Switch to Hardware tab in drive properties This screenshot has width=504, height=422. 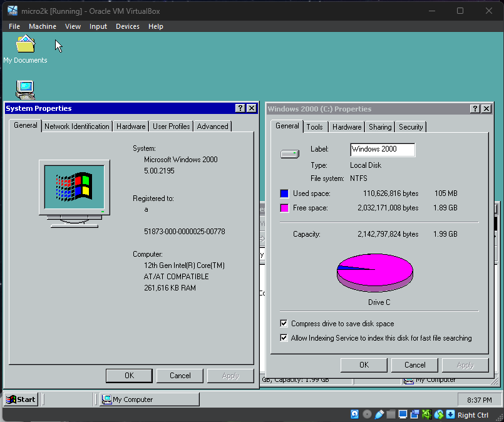[347, 127]
